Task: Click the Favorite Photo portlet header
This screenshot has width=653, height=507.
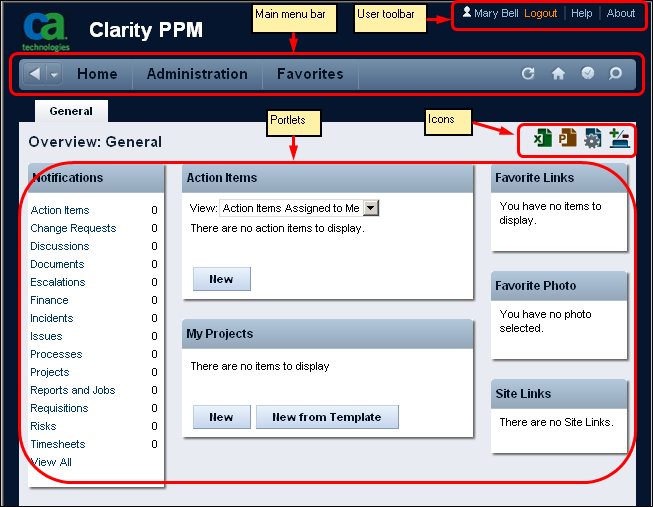Action: tap(559, 286)
